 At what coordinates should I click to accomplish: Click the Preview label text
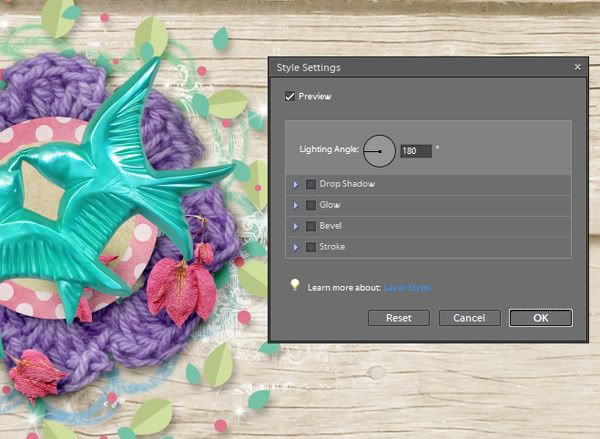(315, 96)
